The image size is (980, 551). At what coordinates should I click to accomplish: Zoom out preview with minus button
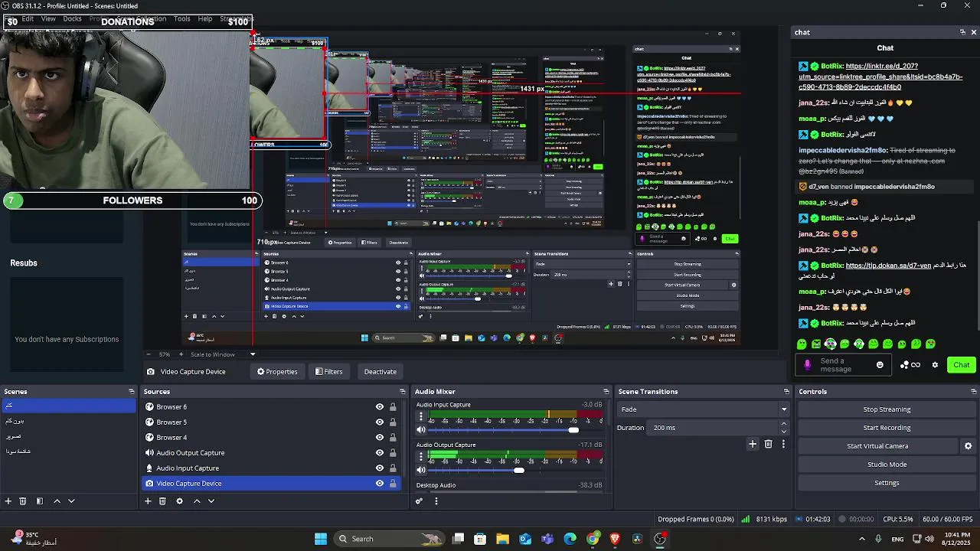pos(150,354)
